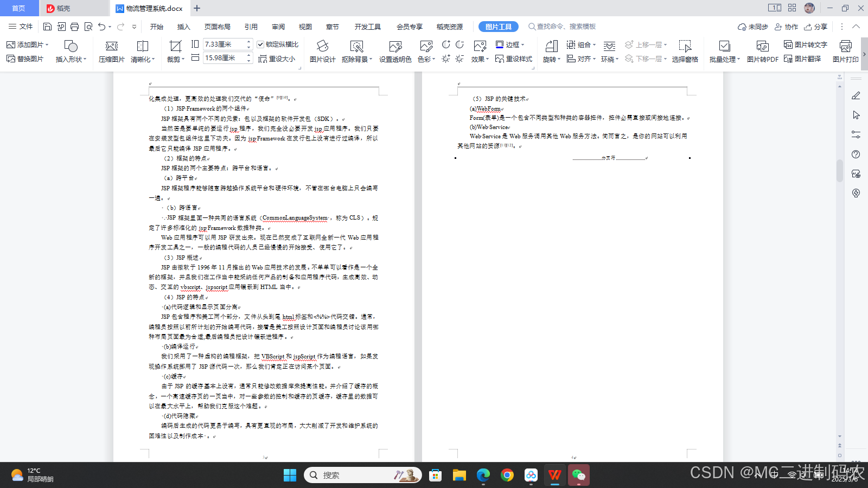The width and height of the screenshot is (868, 488).
Task: Open the Review (审阅) tab
Action: (x=278, y=27)
